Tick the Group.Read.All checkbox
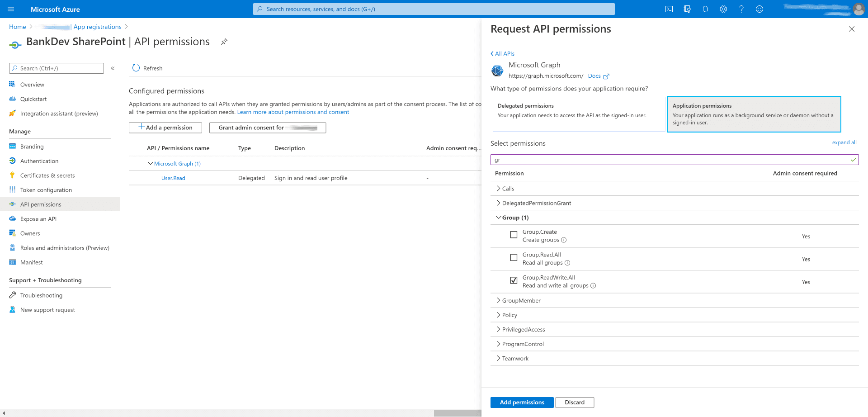This screenshot has width=868, height=417. click(514, 257)
